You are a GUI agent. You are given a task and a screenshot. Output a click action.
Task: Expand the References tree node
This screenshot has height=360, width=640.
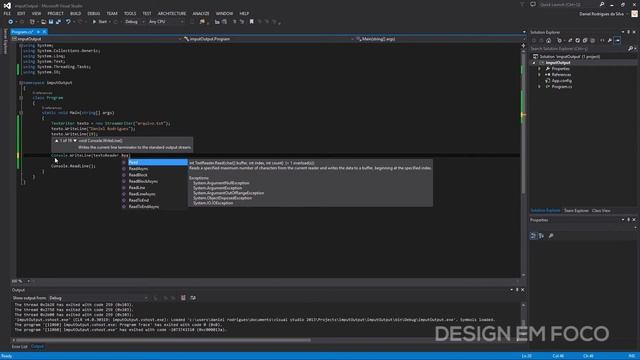[539, 75]
